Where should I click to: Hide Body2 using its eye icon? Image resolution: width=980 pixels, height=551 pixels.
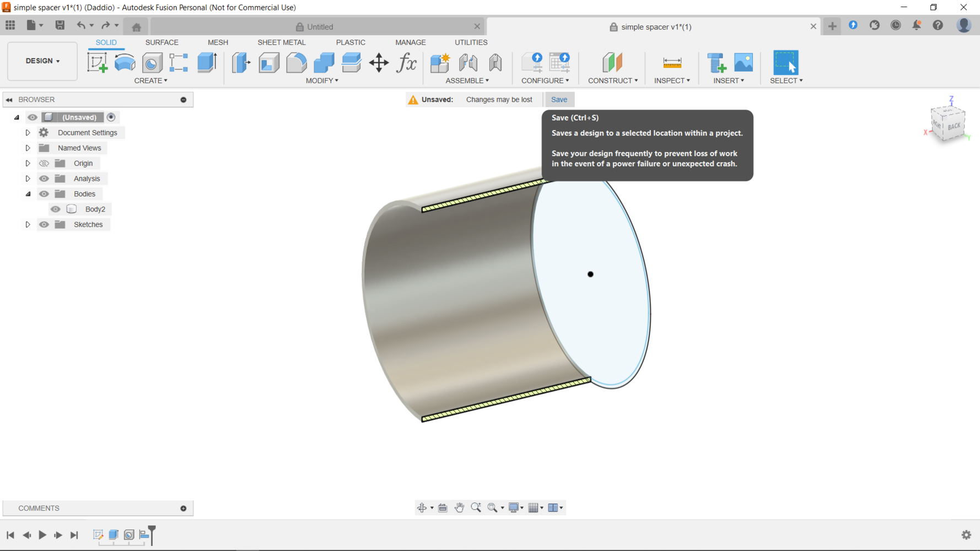point(56,209)
